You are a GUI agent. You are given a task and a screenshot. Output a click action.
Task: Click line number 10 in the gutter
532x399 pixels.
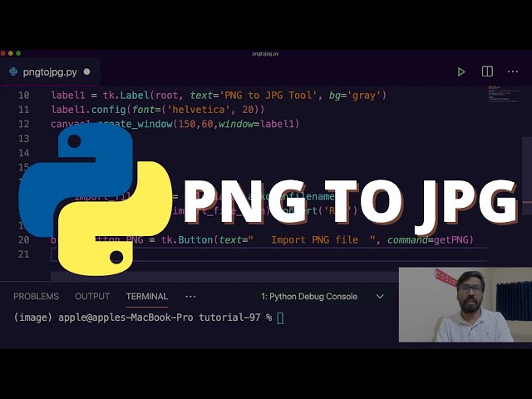click(24, 96)
